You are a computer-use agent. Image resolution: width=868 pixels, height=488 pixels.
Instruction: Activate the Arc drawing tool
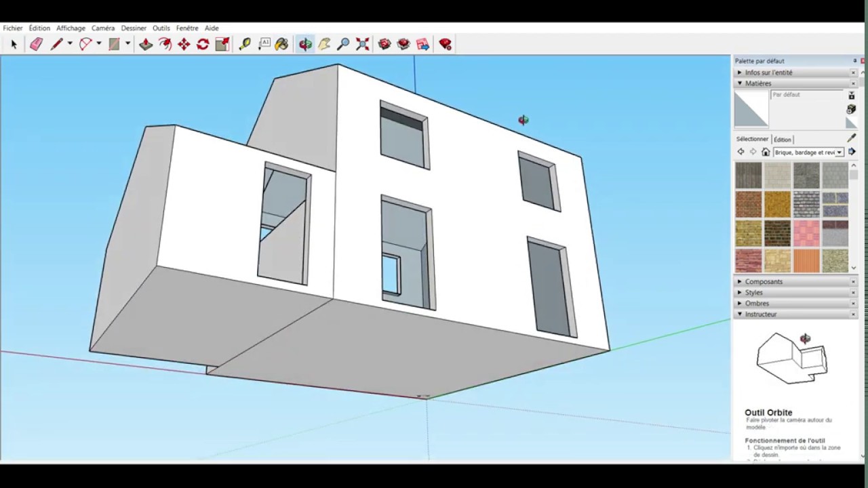(x=85, y=45)
